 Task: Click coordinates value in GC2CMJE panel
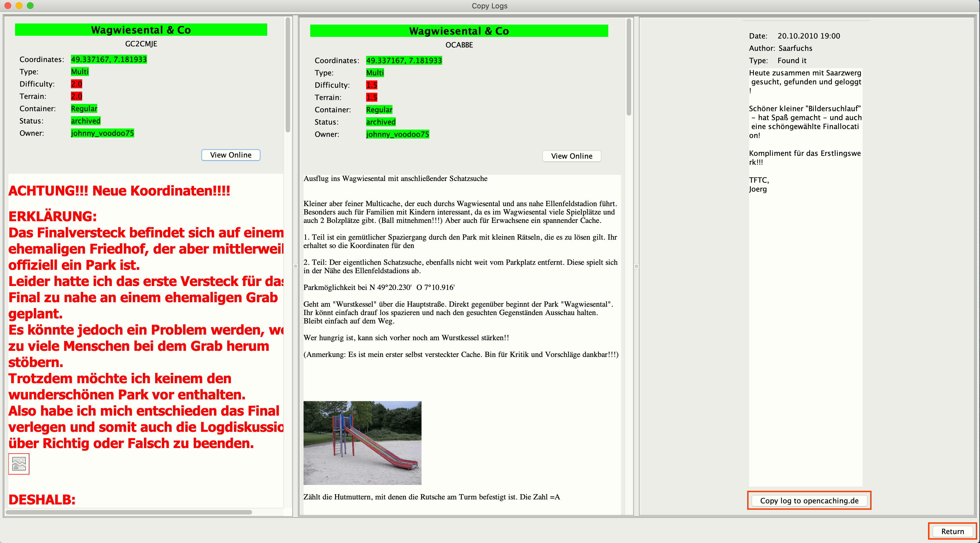[109, 59]
